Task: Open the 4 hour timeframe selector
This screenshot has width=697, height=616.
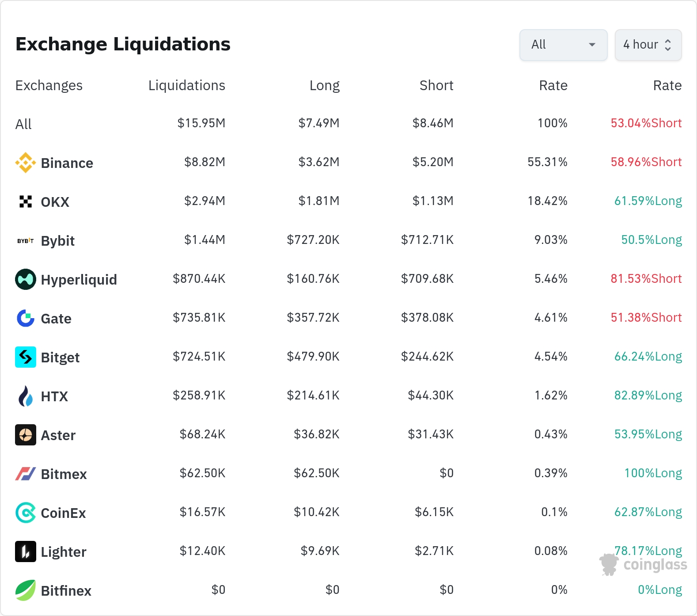Action: [x=648, y=45]
